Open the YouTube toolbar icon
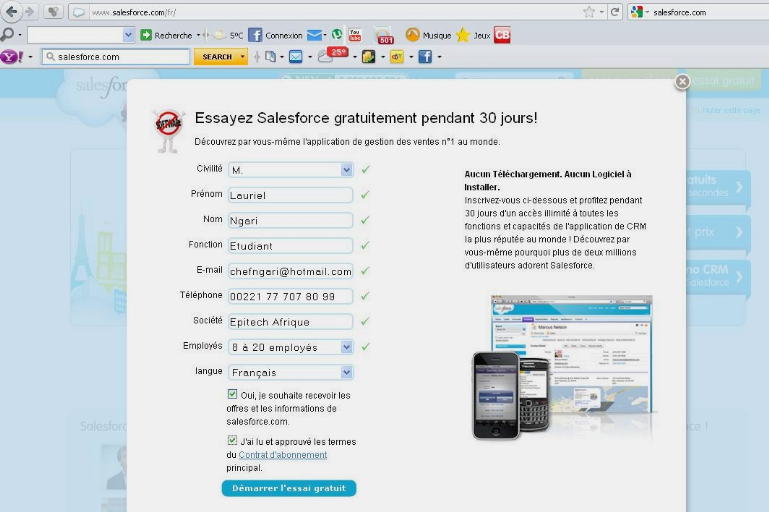Image resolution: width=769 pixels, height=512 pixels. coord(355,35)
